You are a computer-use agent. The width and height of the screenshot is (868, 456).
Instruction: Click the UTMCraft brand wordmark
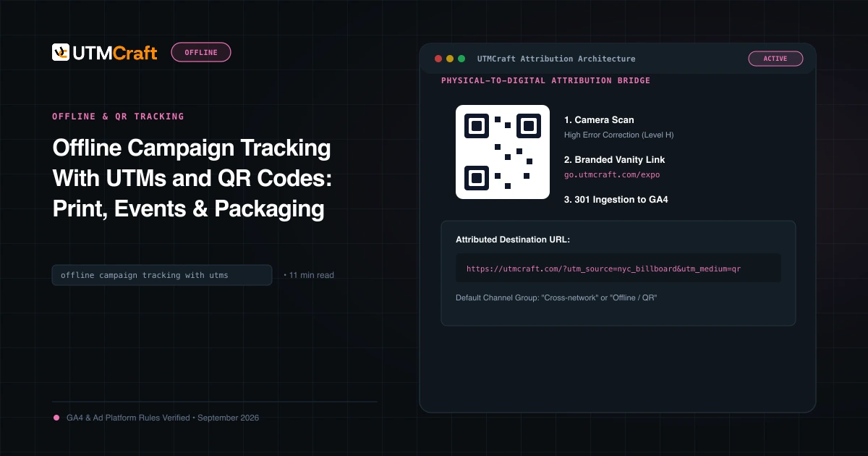tap(114, 52)
